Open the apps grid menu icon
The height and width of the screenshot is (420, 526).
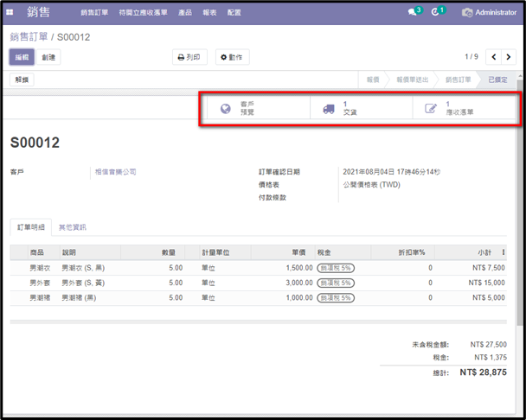[10, 12]
